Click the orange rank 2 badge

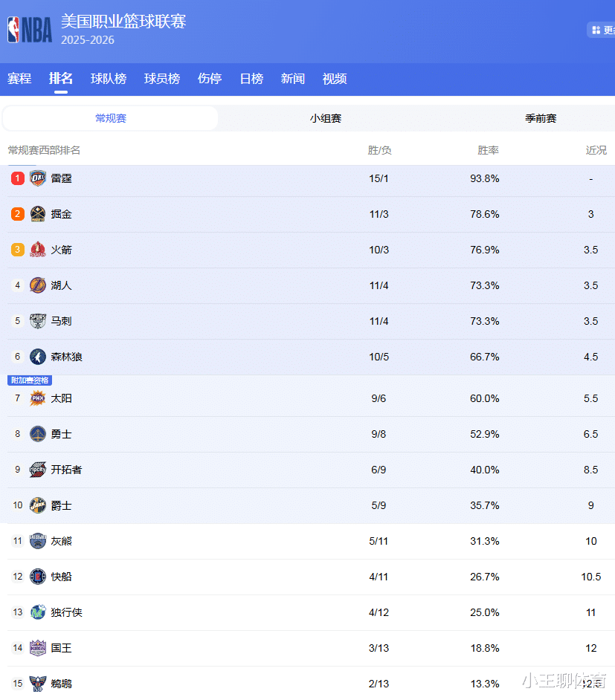17,214
